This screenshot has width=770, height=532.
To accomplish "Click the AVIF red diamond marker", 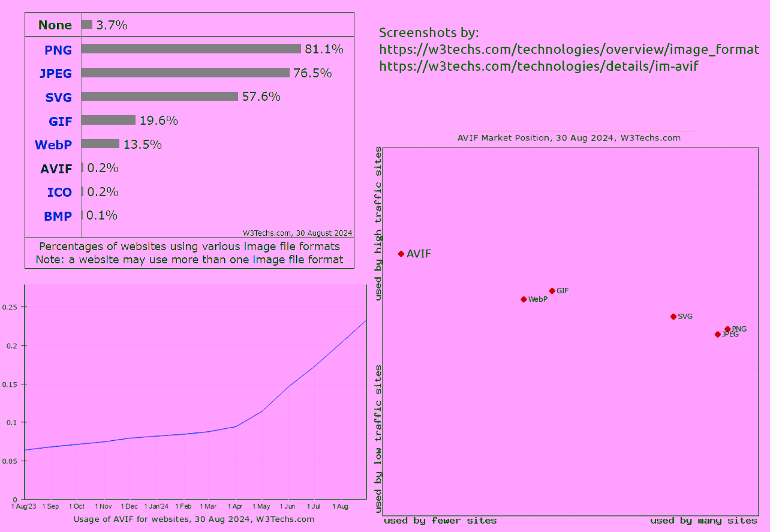I will pyautogui.click(x=401, y=254).
